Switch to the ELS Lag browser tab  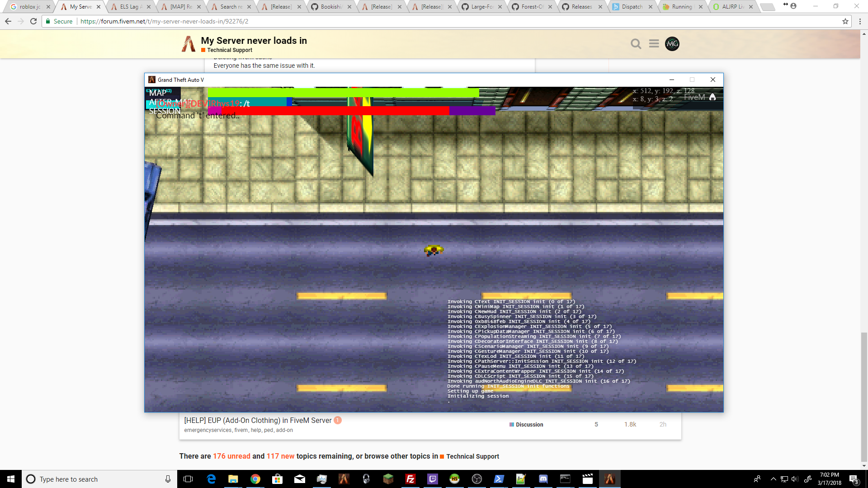tap(129, 7)
